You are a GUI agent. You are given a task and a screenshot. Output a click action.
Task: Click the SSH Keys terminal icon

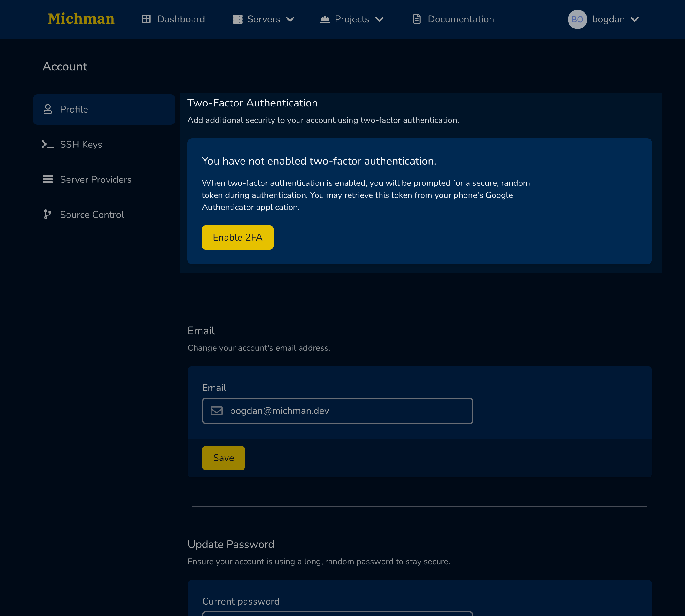(48, 144)
